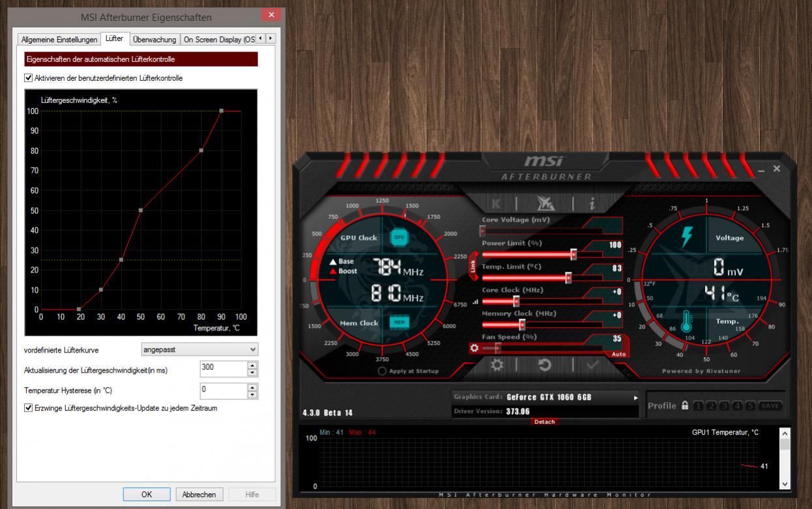
Task: Click the GeForce GTX 1060 6GB text
Action: [549, 397]
